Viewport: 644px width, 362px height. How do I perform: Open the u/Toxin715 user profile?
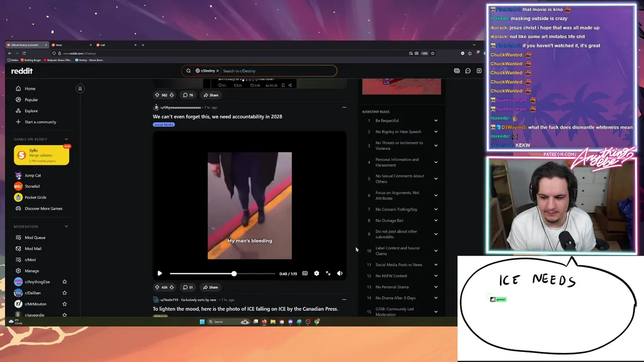pos(169,300)
